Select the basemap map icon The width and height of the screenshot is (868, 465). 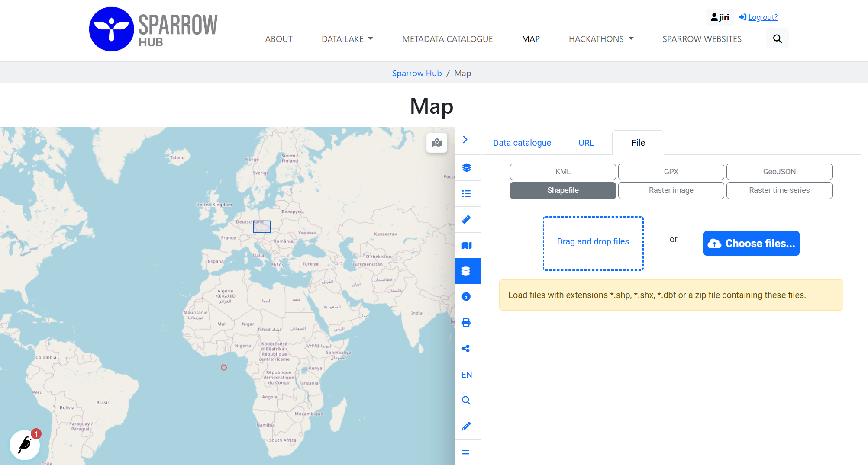pos(468,245)
